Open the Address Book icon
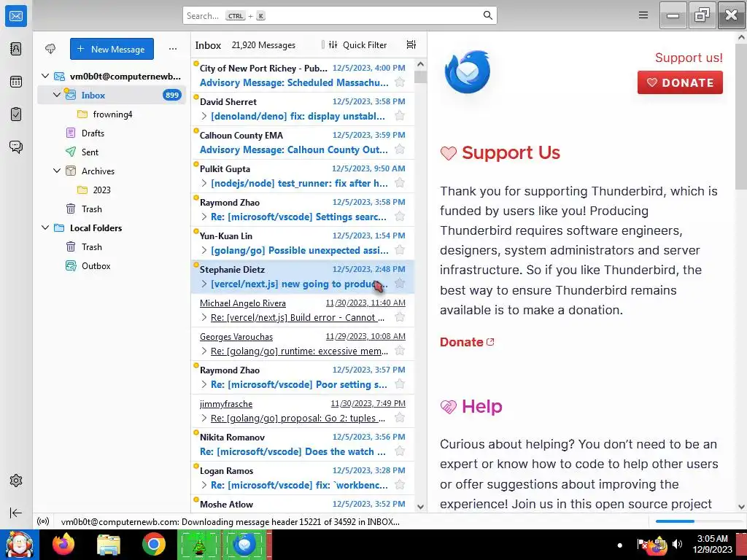This screenshot has height=560, width=747. point(16,49)
